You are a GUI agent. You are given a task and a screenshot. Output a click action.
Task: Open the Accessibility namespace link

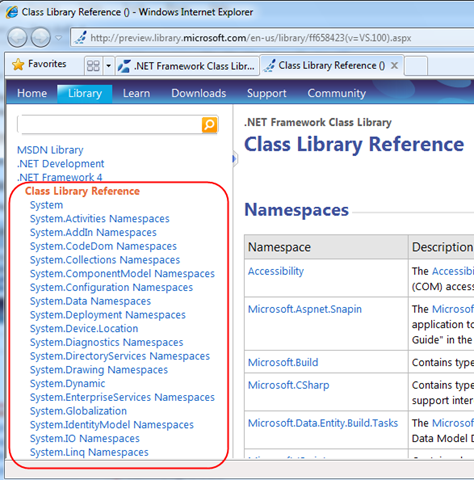point(276,271)
